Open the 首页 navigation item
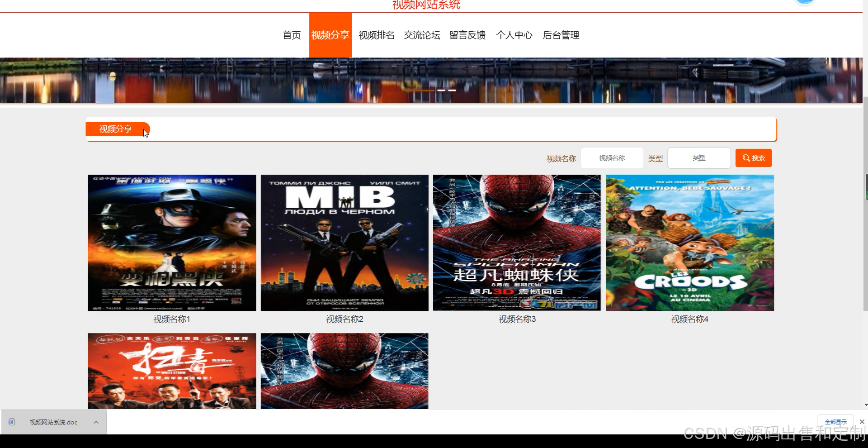868x448 pixels. point(292,35)
